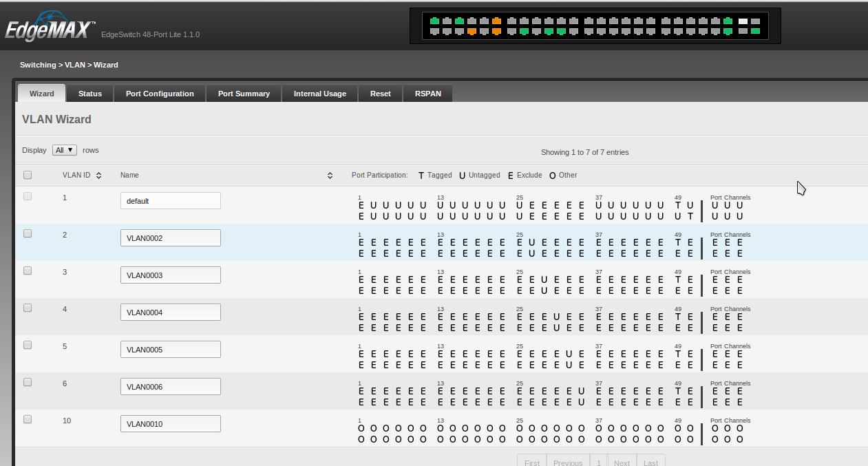
Task: Click the VLAN0002 name field
Action: [x=171, y=238]
